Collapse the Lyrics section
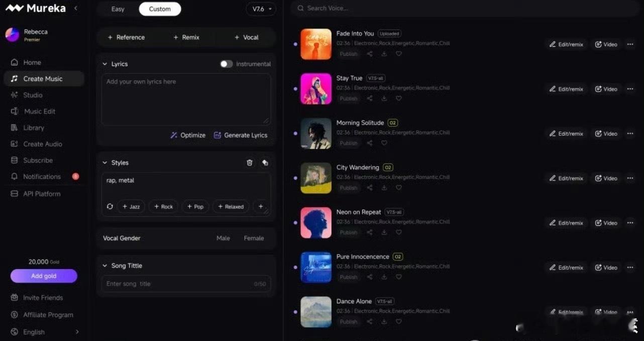Viewport: 644px width, 341px height. tap(104, 64)
